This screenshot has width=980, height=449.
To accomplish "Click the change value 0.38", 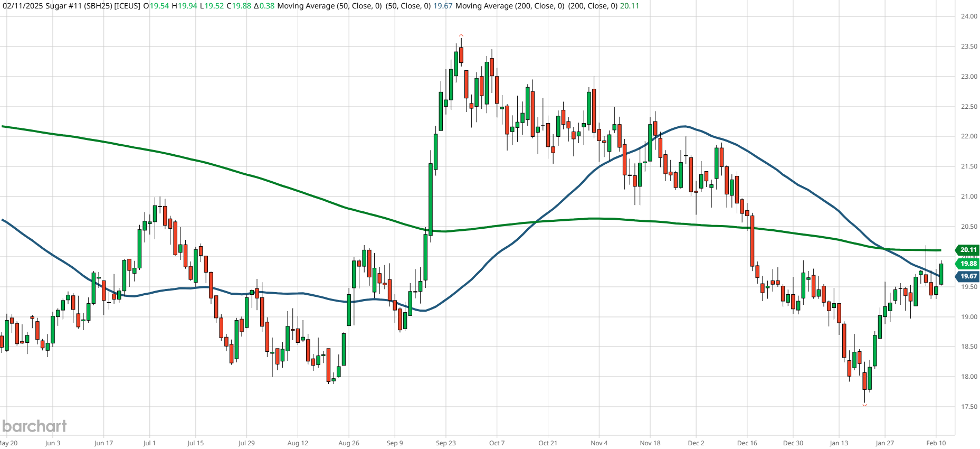I will point(267,6).
